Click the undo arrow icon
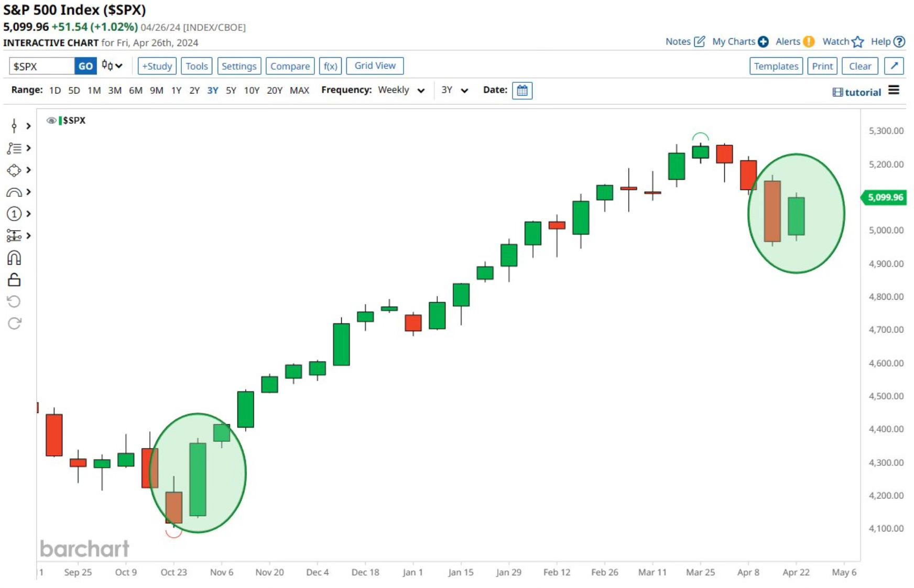914x588 pixels. [14, 301]
